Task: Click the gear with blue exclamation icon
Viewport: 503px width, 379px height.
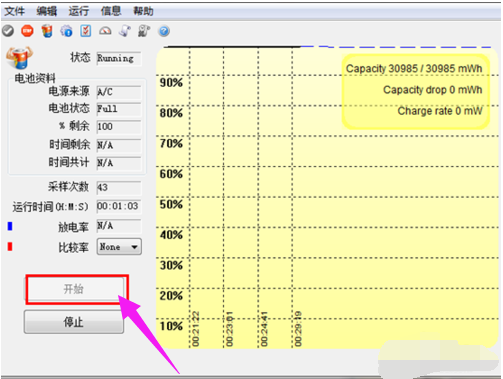Action: tap(66, 31)
